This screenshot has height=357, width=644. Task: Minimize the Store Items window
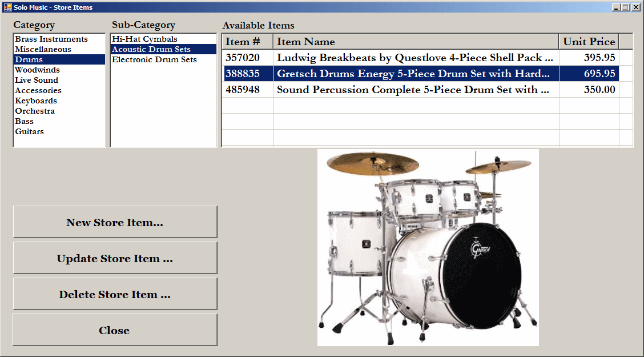point(616,7)
